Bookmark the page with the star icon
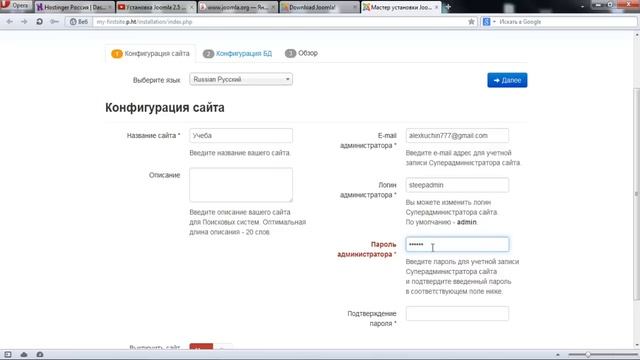Viewport: 640px width, 360px height. (x=471, y=22)
